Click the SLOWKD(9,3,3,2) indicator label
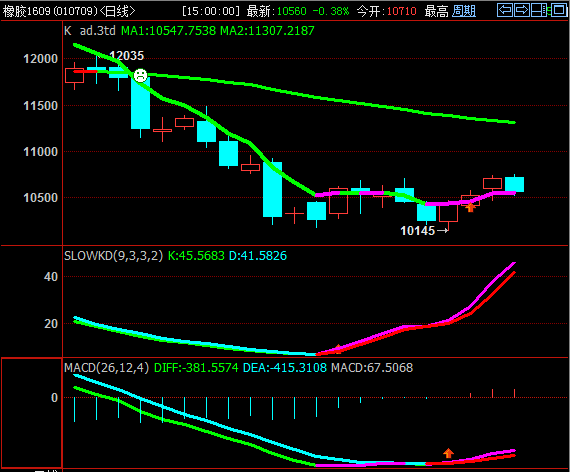Viewport: 570px width, 472px height. coord(113,256)
